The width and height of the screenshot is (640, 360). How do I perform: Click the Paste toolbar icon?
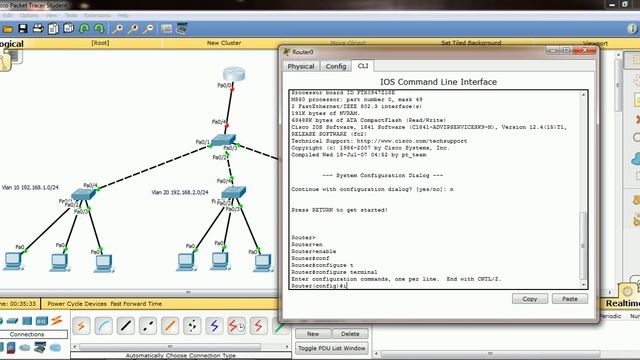(69, 29)
